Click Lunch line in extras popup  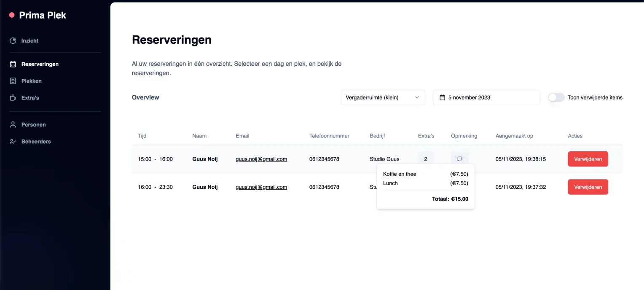pos(390,183)
